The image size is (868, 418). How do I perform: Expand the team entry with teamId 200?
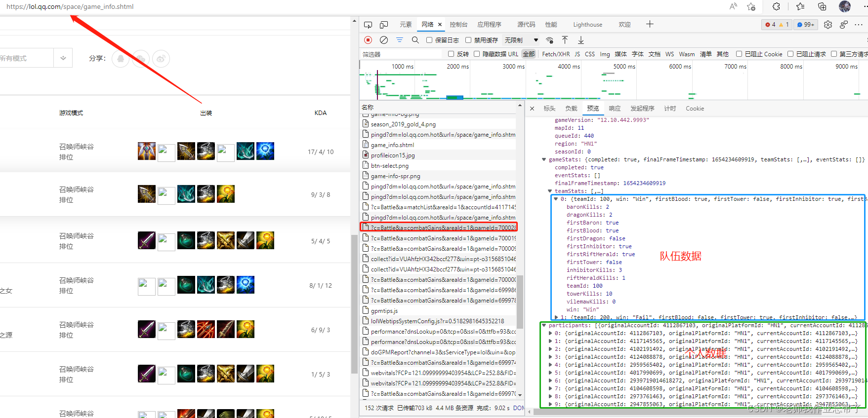pyautogui.click(x=556, y=317)
